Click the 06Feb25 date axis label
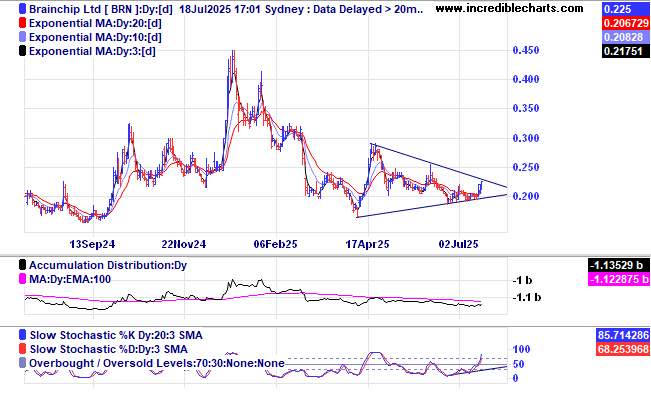Viewport: 651px width, 395px height. pos(276,244)
